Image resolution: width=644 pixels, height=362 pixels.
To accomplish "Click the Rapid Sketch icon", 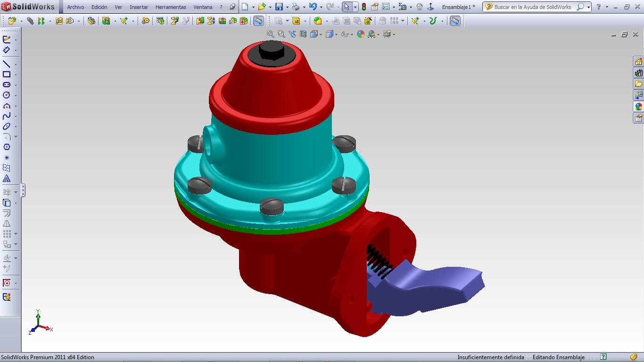I will [x=7, y=297].
